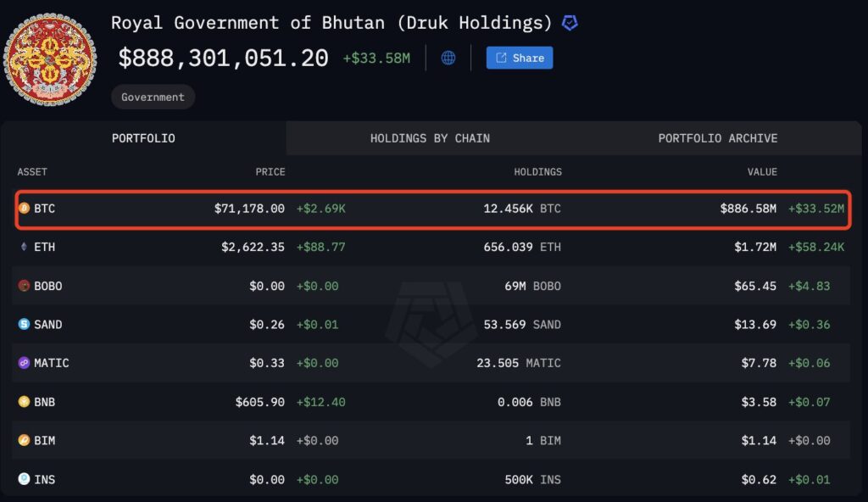Screen dimensions: 868x502
Task: Switch to the Holdings by Chain tab
Action: pos(430,138)
